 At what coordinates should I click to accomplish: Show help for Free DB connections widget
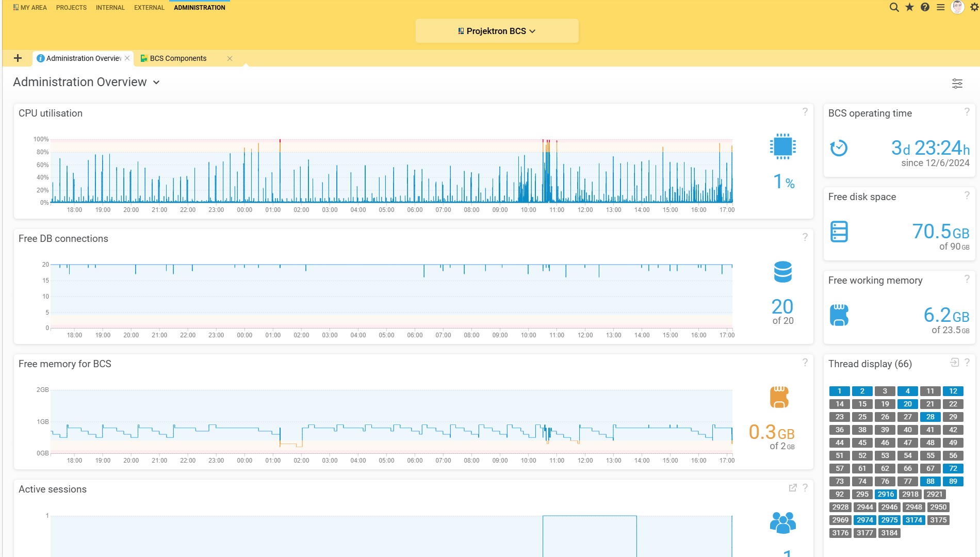(x=805, y=237)
